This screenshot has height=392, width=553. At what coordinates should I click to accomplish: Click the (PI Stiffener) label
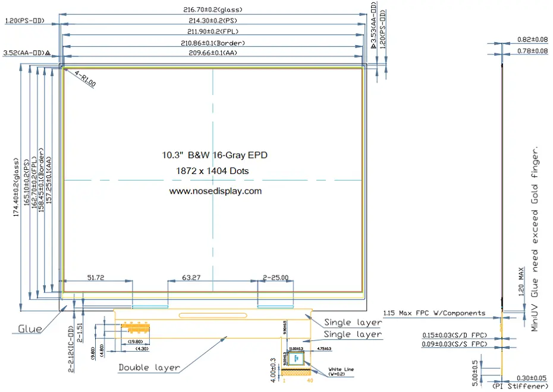coord(520,387)
